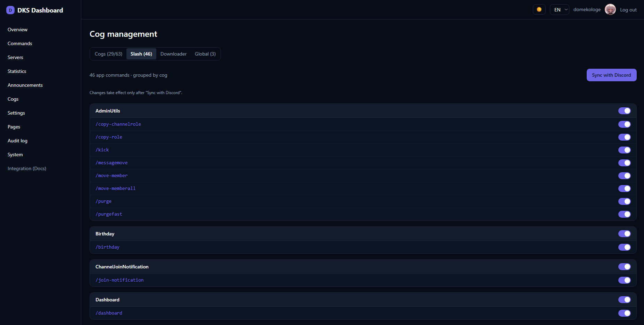Image resolution: width=644 pixels, height=325 pixels.
Task: Click the Birthday group header
Action: point(363,234)
